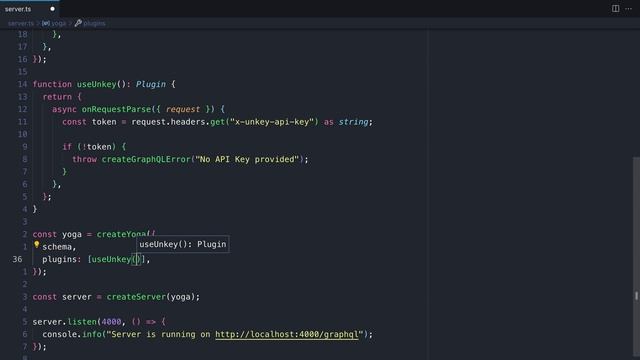Click the useUnkey(): Plugin signature tooltip
The image size is (640, 360).
[x=182, y=244]
